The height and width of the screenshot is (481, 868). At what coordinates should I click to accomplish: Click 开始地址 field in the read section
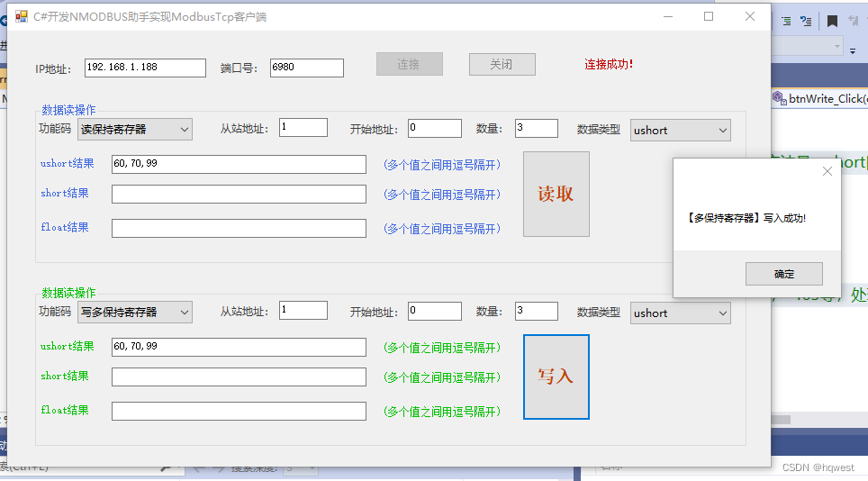tap(435, 129)
